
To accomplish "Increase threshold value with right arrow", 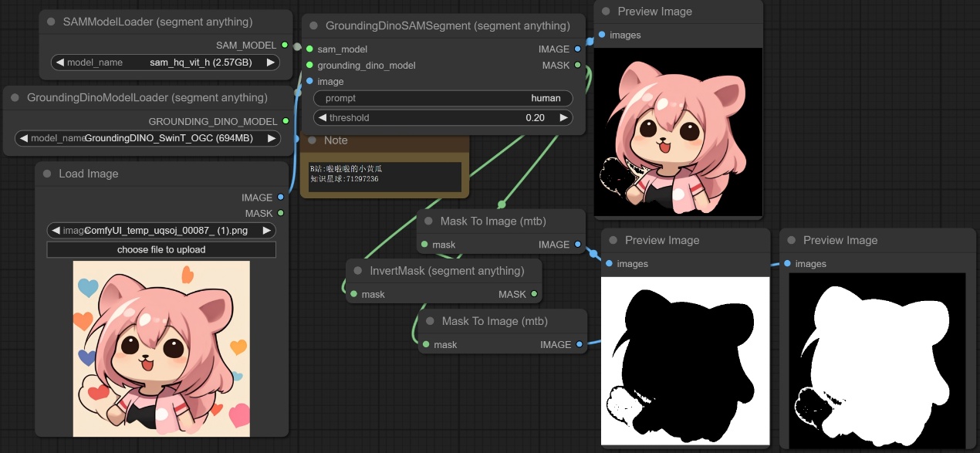I will [563, 118].
